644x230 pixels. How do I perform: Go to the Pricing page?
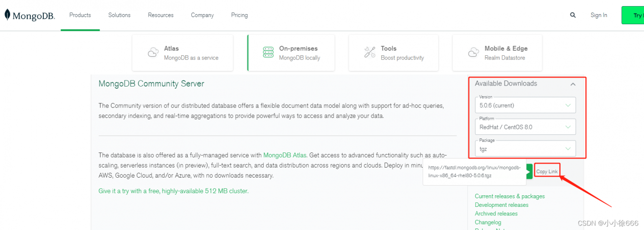239,15
